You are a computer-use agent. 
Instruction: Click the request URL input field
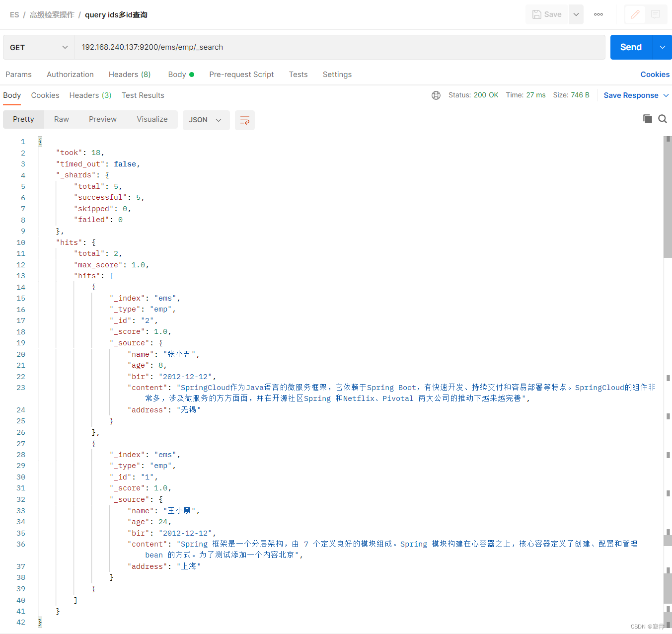(340, 47)
